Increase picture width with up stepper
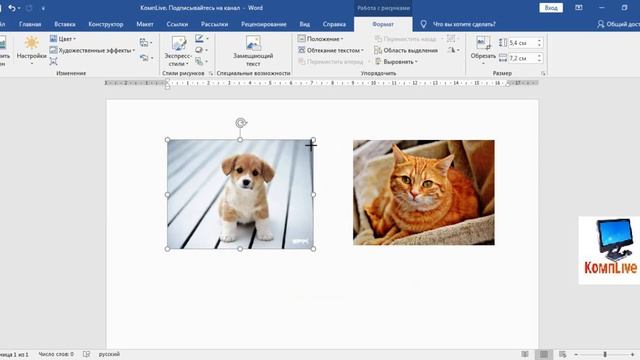This screenshot has height=360, width=640. (540, 56)
